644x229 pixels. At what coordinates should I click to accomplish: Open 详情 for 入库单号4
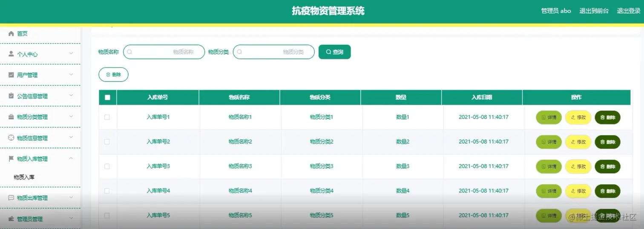coord(549,191)
